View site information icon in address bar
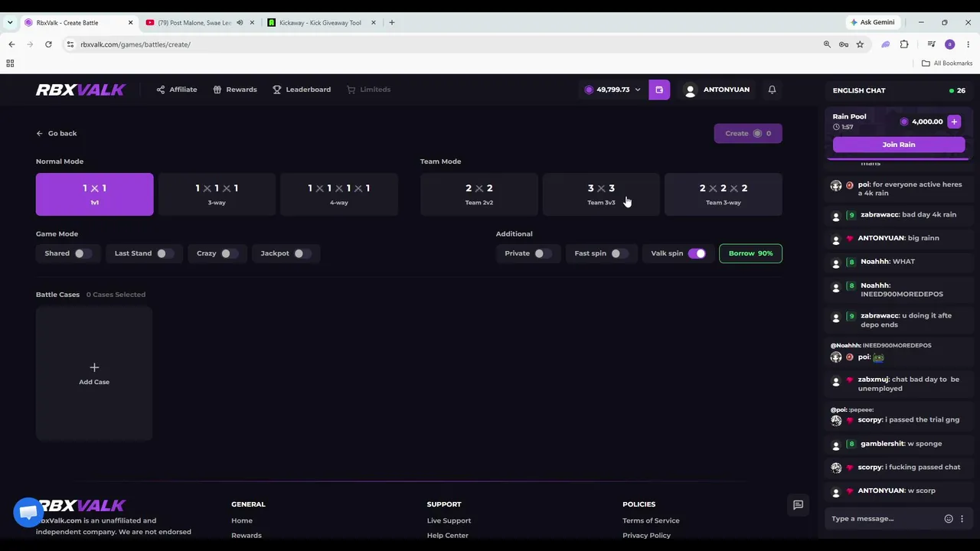Viewport: 980px width, 551px height. [70, 44]
